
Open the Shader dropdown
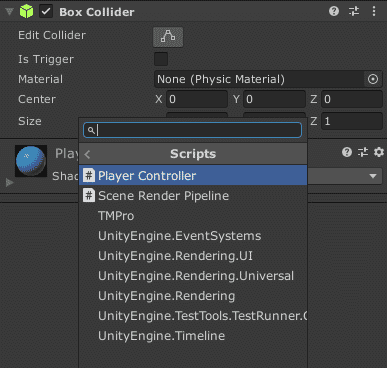[x=345, y=176]
